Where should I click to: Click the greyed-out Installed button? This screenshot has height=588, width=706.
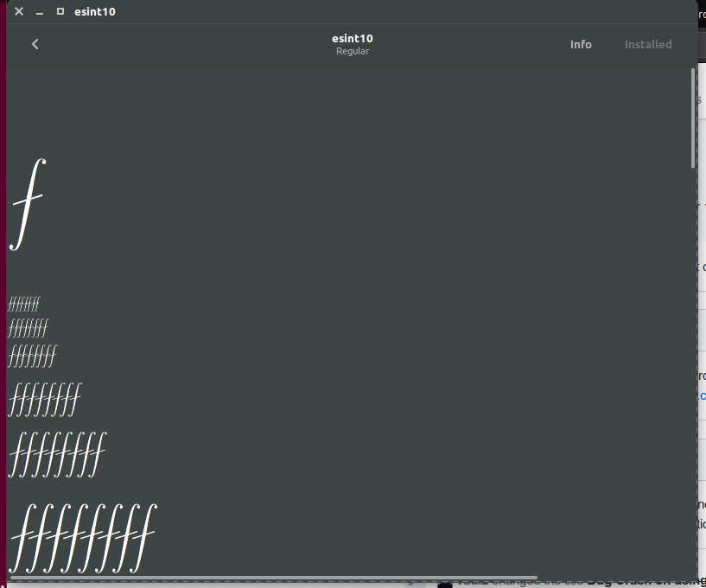[648, 44]
